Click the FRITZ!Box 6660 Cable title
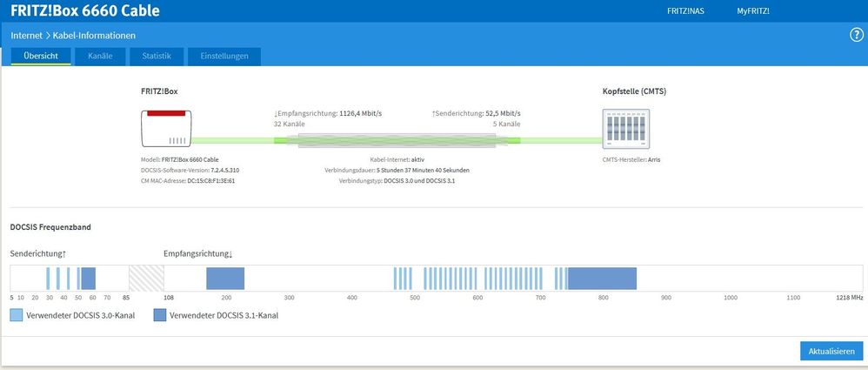Viewport: 868px width, 370px height. (84, 10)
